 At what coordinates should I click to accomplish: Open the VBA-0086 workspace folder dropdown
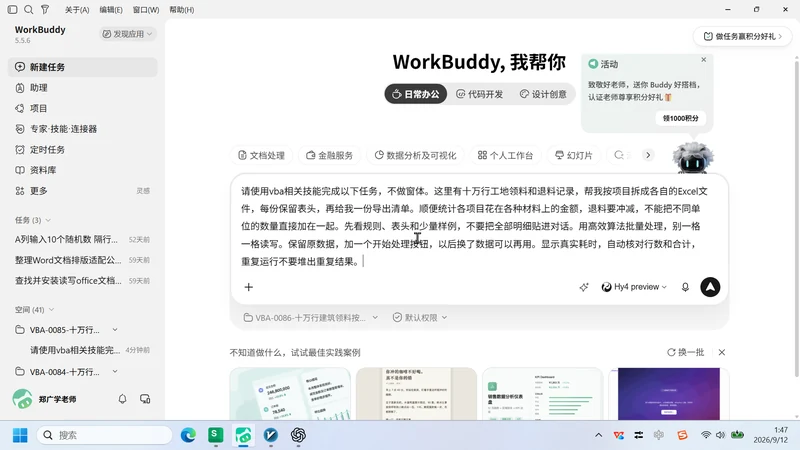310,317
